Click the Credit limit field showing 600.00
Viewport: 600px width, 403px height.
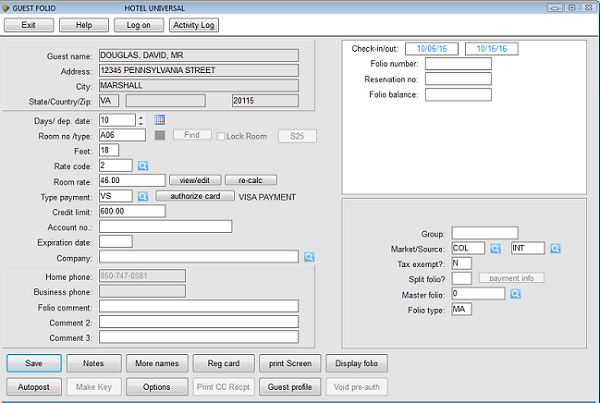click(132, 211)
